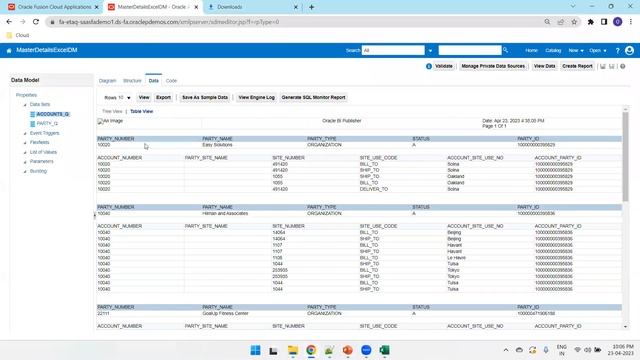This screenshot has width=640, height=360.
Task: Collapse the Data Sets tree node
Action: click(25, 105)
